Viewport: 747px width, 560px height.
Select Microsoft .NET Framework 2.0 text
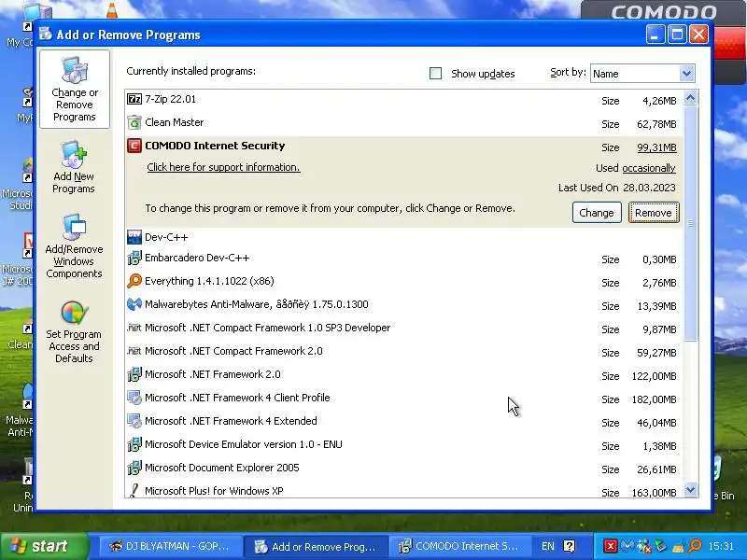tap(213, 374)
